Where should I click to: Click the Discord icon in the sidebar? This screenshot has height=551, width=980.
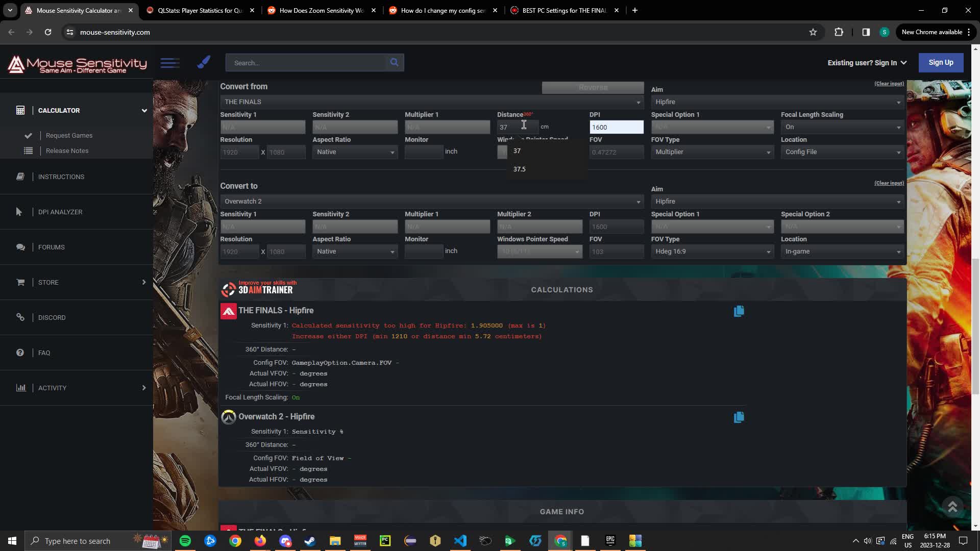pos(20,317)
